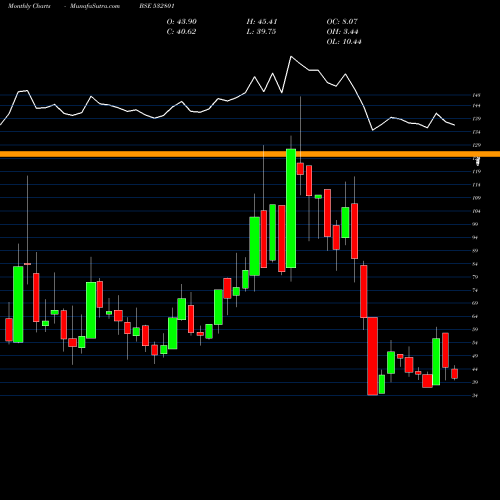Click the 74 price axis label
The image size is (500, 500).
pos(475,290)
